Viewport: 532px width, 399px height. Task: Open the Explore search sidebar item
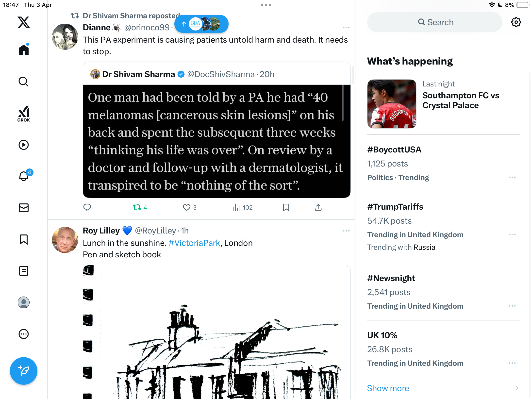point(24,82)
